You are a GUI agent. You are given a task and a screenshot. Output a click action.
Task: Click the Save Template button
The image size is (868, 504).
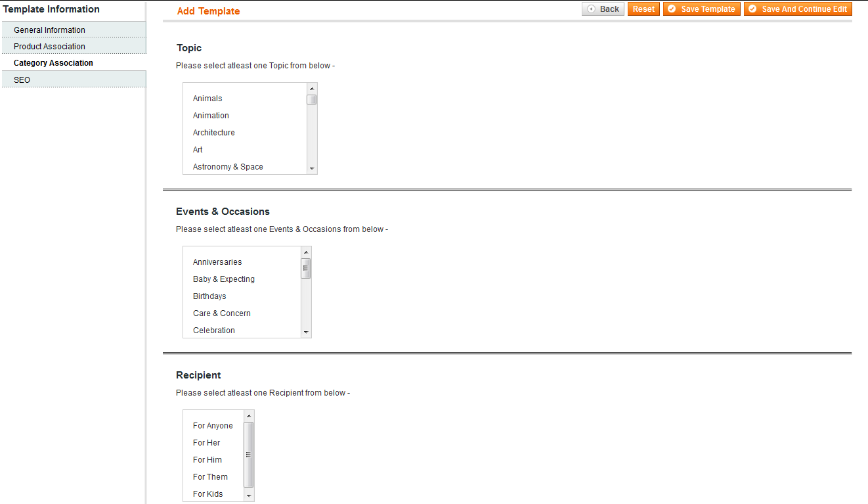pos(702,9)
